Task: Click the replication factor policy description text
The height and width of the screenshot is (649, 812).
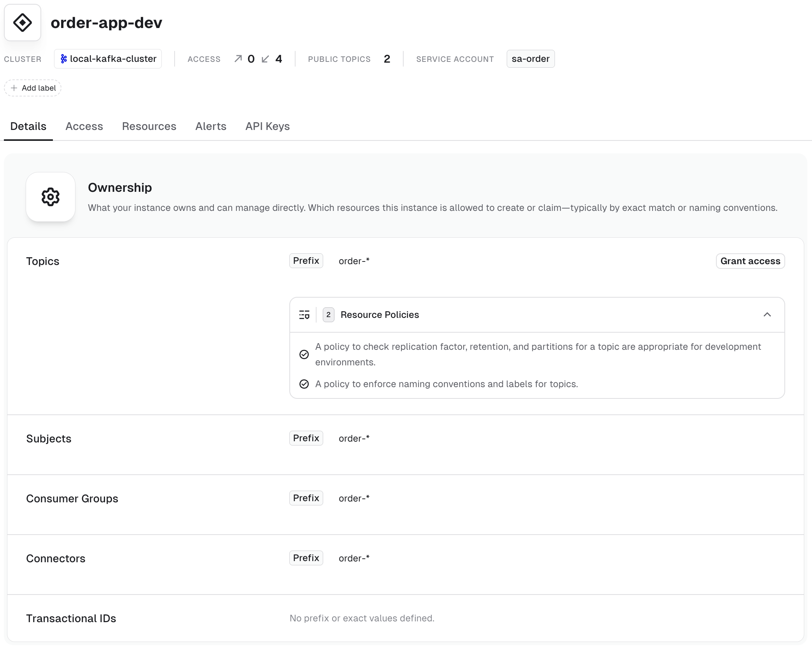Action: click(x=538, y=354)
